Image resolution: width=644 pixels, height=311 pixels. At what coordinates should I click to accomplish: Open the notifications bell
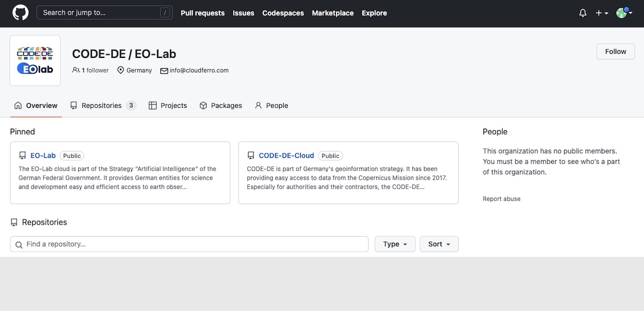click(582, 12)
